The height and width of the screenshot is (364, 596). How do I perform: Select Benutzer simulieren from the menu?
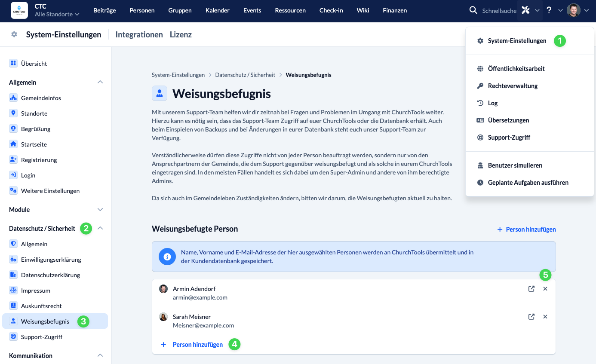coord(515,165)
